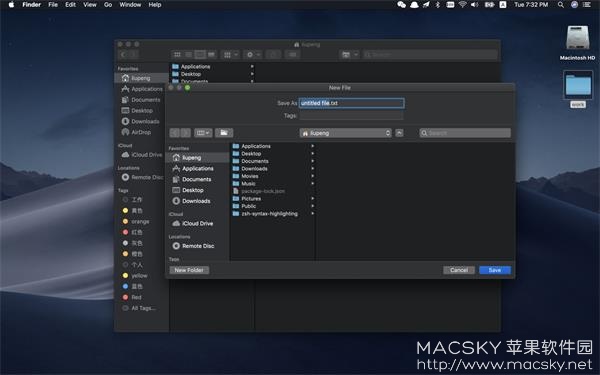Select Applications in the dialog sidebar
Screen dimensions: 600x375
click(x=197, y=169)
